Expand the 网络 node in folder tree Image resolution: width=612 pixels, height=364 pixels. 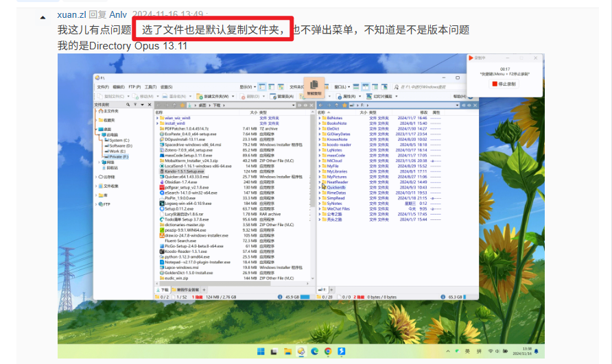[x=99, y=162]
